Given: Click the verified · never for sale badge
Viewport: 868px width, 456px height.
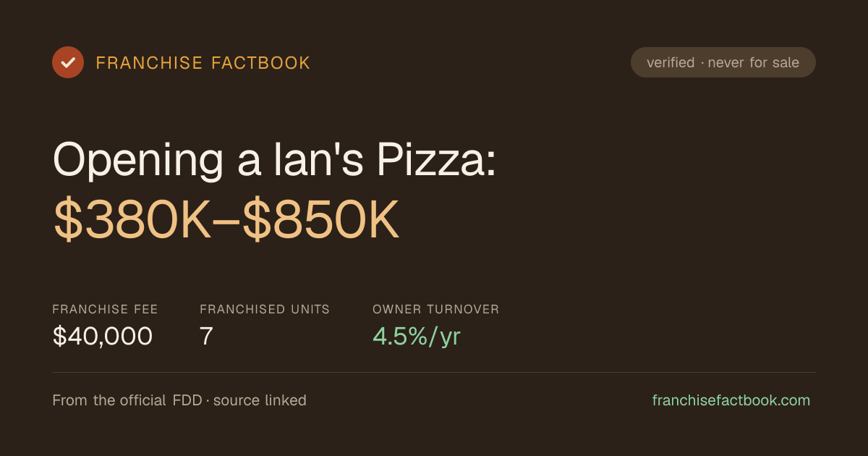Looking at the screenshot, I should (x=723, y=62).
